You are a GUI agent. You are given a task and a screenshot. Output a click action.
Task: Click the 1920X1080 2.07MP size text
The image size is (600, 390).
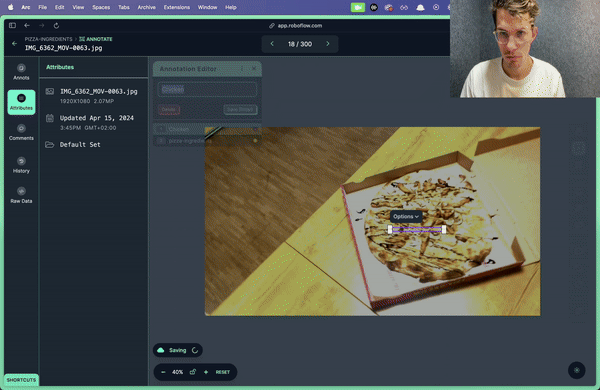[x=87, y=101]
